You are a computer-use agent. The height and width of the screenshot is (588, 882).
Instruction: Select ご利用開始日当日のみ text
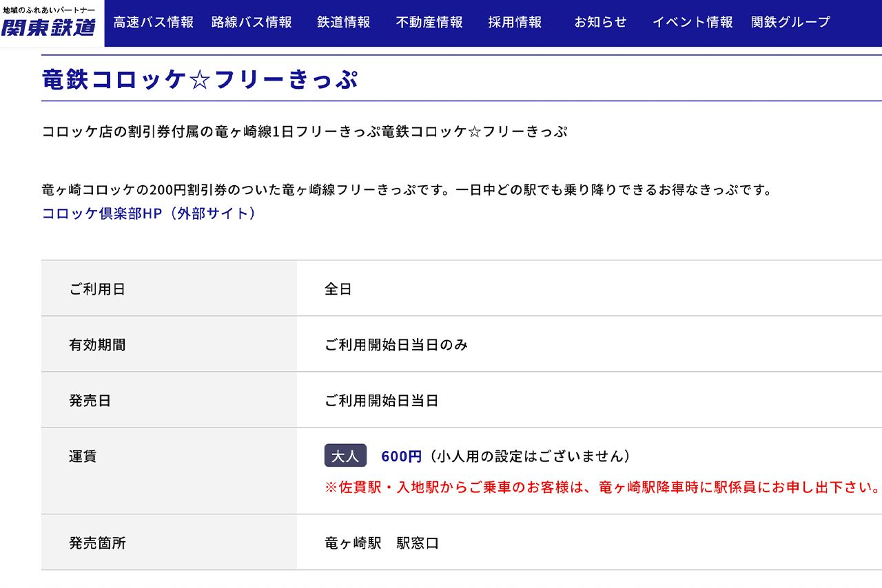point(396,345)
